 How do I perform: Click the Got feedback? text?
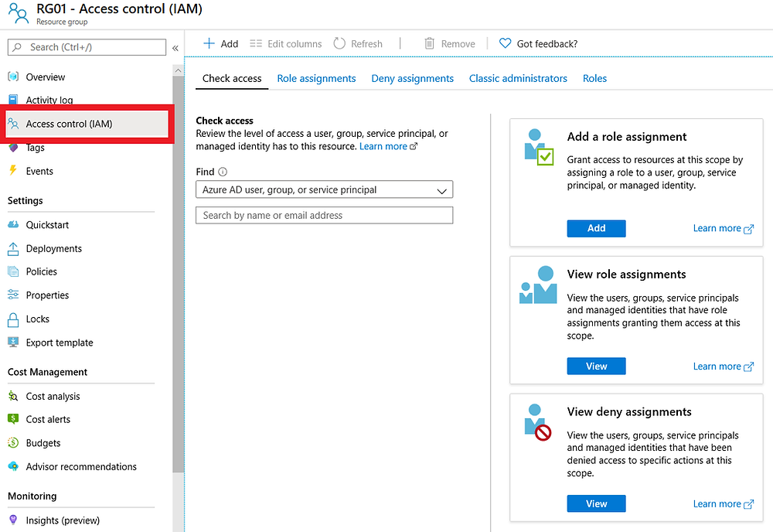click(x=547, y=44)
